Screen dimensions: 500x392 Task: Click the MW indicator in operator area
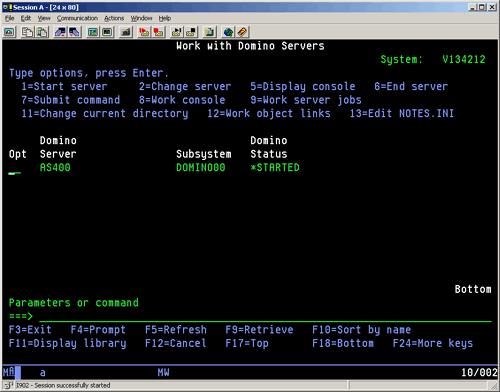pos(163,372)
